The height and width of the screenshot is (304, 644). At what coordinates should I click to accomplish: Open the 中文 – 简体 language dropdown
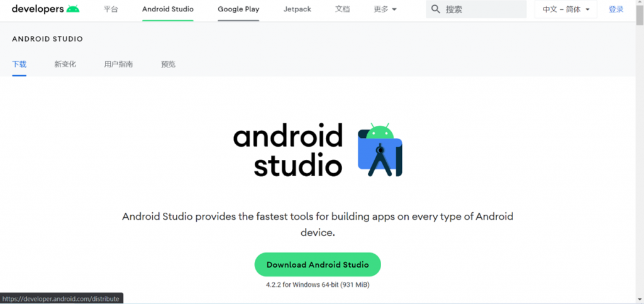pos(565,9)
